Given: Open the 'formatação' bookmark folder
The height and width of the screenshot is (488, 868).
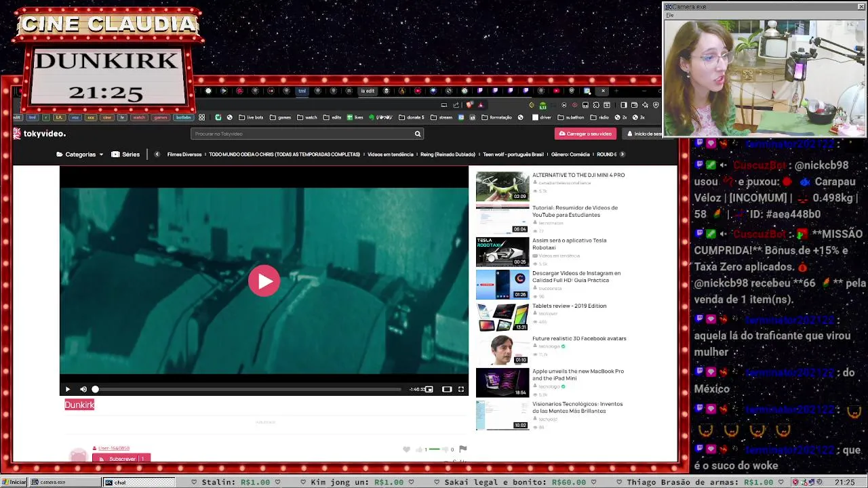Looking at the screenshot, I should tap(497, 117).
